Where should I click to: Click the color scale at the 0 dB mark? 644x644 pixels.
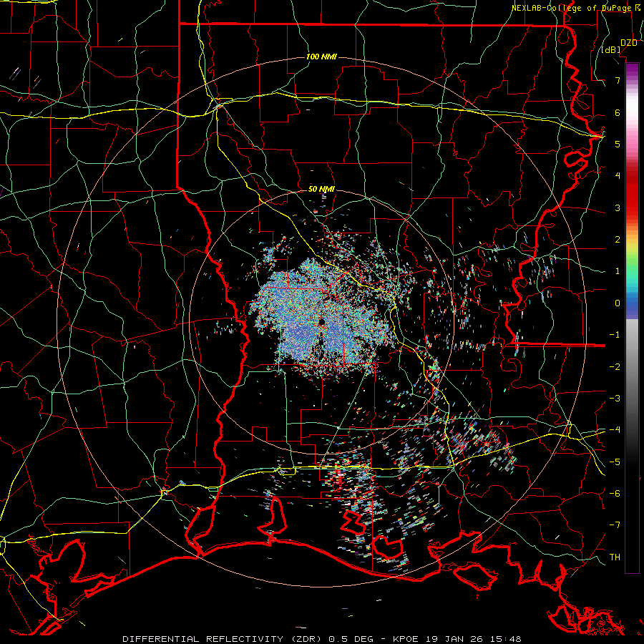[x=632, y=303]
